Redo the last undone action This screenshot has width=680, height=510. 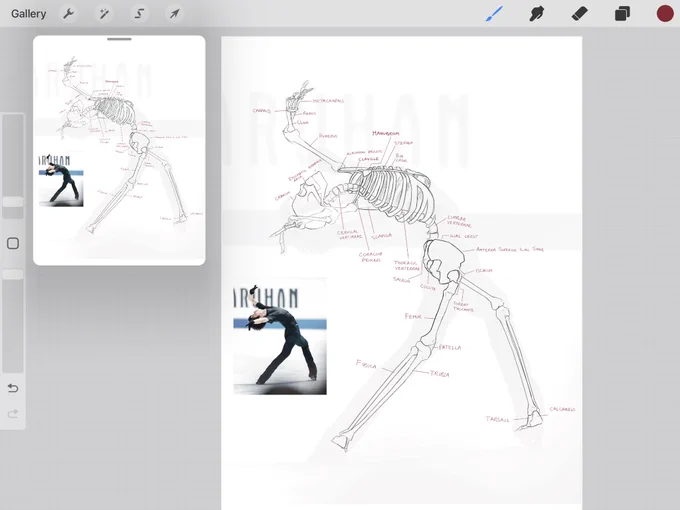(x=13, y=414)
